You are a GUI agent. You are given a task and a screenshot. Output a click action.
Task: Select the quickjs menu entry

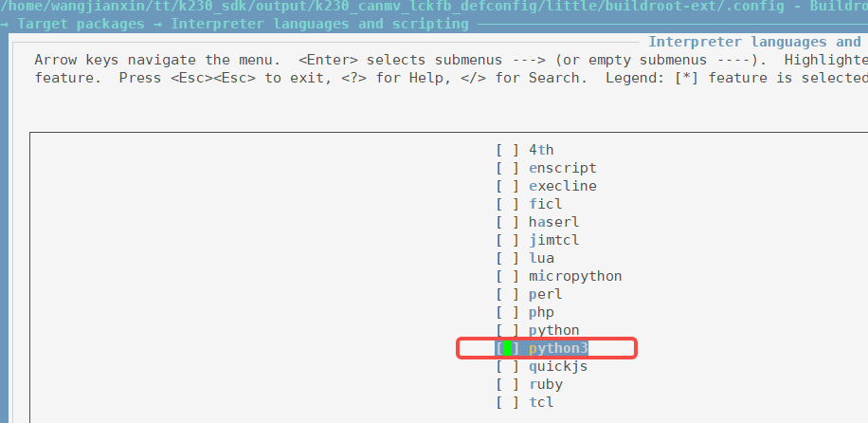tap(541, 366)
